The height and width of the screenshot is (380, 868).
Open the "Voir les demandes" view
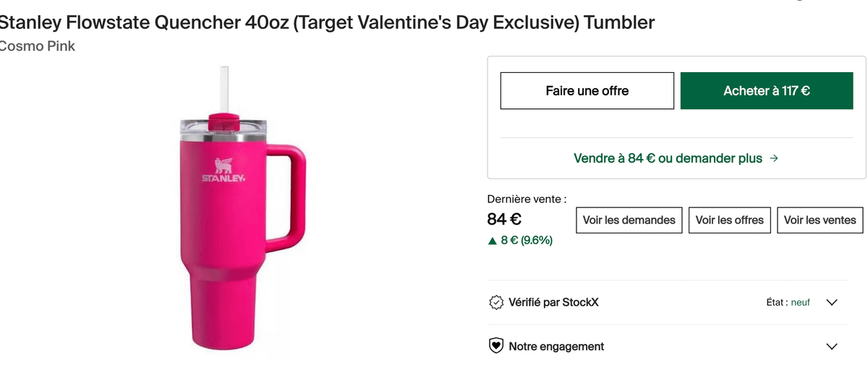coord(629,220)
